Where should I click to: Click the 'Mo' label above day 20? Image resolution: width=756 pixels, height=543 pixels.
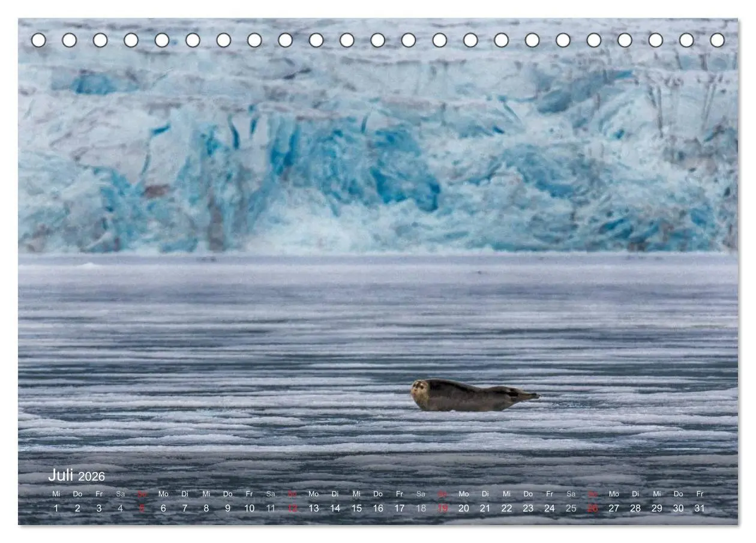(x=464, y=494)
